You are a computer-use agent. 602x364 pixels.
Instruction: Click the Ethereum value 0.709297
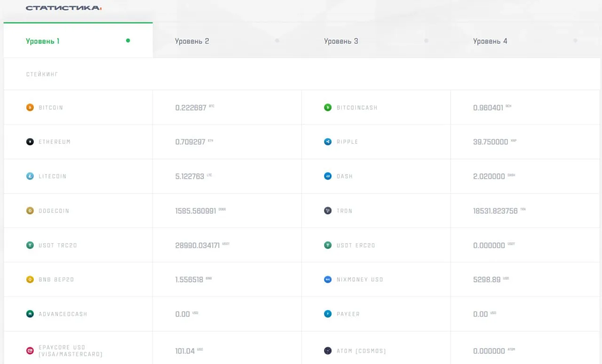pyautogui.click(x=190, y=142)
